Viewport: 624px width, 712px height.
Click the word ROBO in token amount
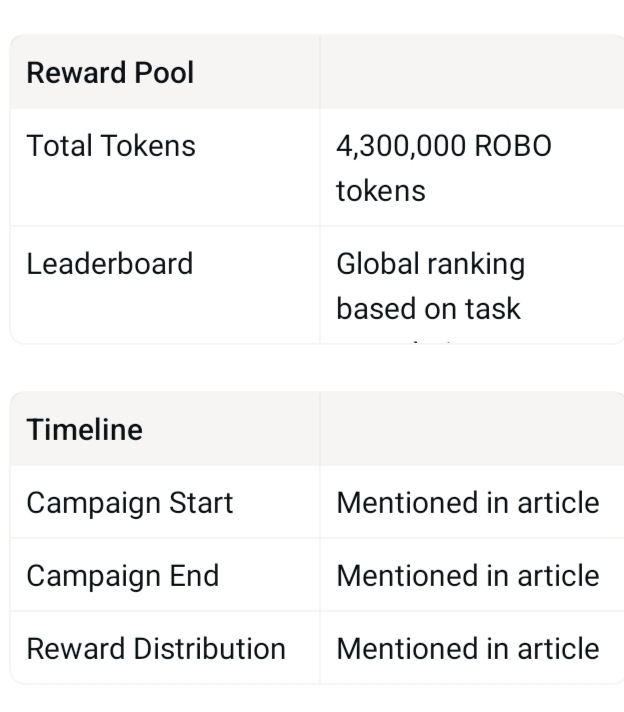[x=512, y=146]
